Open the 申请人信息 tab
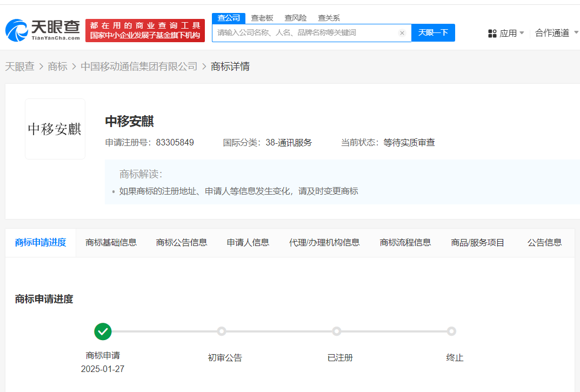The width and height of the screenshot is (580, 392). click(x=248, y=242)
